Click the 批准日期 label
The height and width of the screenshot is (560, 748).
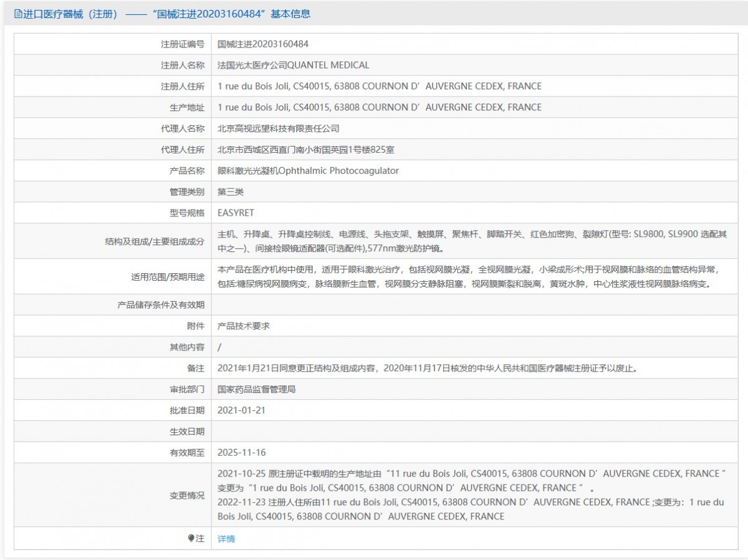187,410
